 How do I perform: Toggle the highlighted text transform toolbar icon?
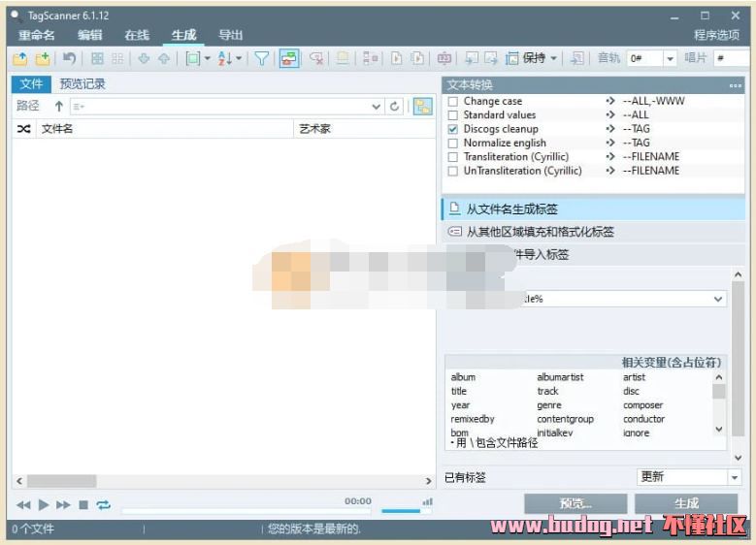pos(289,59)
